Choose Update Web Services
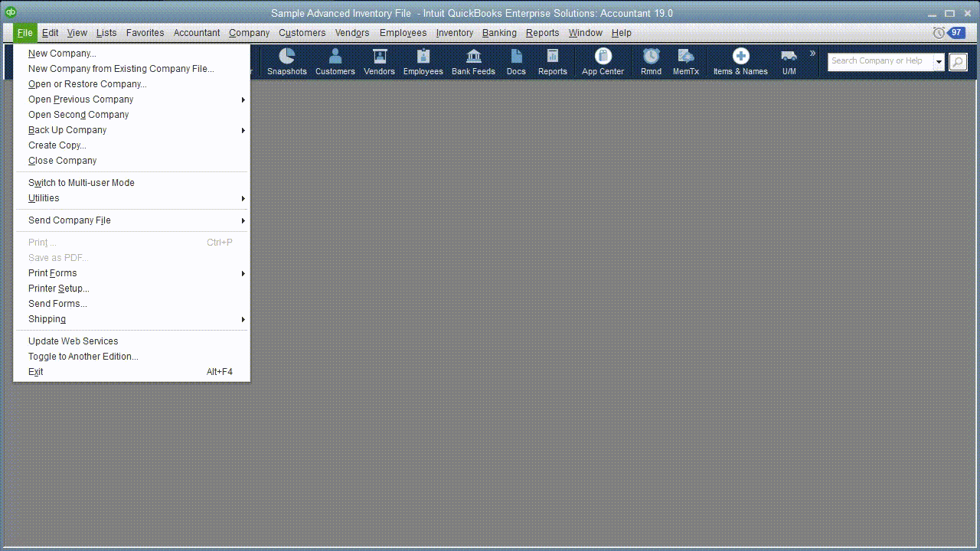Viewport: 980px width, 551px height. [x=132, y=341]
